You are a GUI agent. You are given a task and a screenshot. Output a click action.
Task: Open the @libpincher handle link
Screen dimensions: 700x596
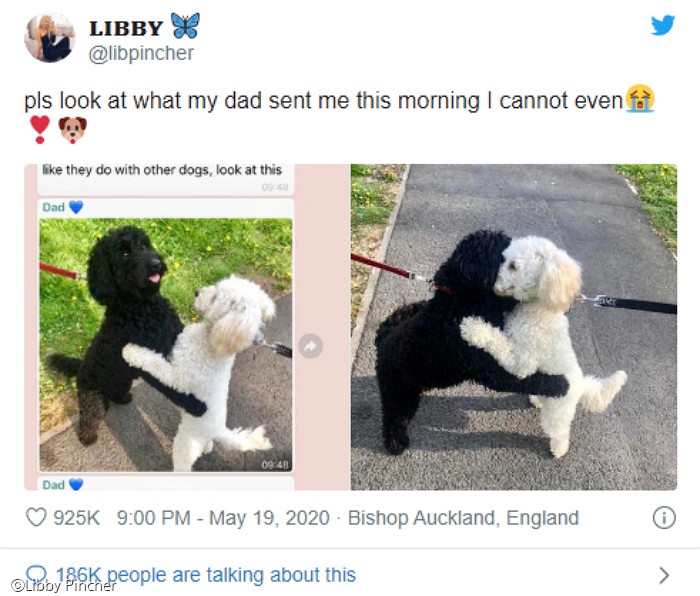pos(141,54)
